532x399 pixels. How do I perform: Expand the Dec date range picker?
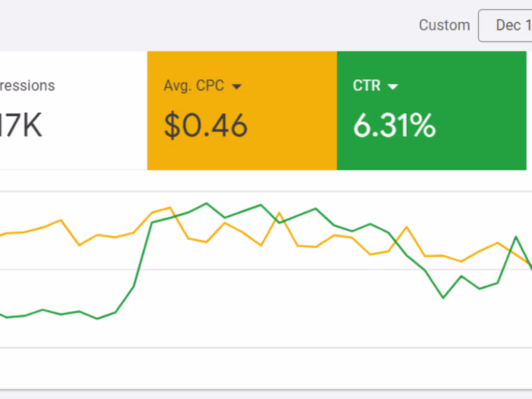click(513, 26)
